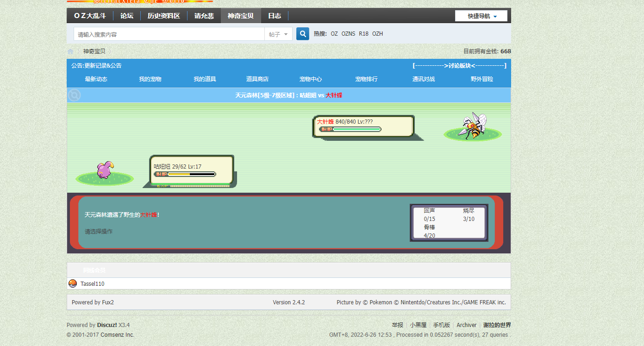This screenshot has width=644, height=346.
Task: Click the 公告:更新记录&公告 announcement link
Action: (x=96, y=66)
